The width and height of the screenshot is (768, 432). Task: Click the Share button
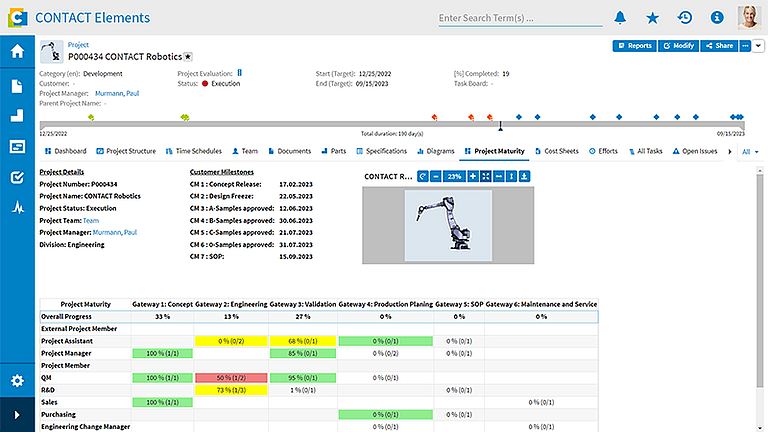click(719, 46)
